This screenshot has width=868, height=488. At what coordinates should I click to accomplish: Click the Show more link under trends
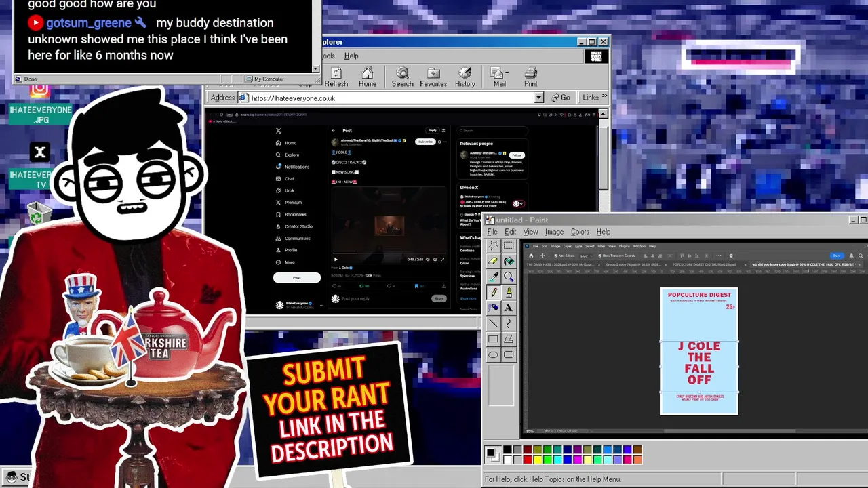(x=468, y=298)
